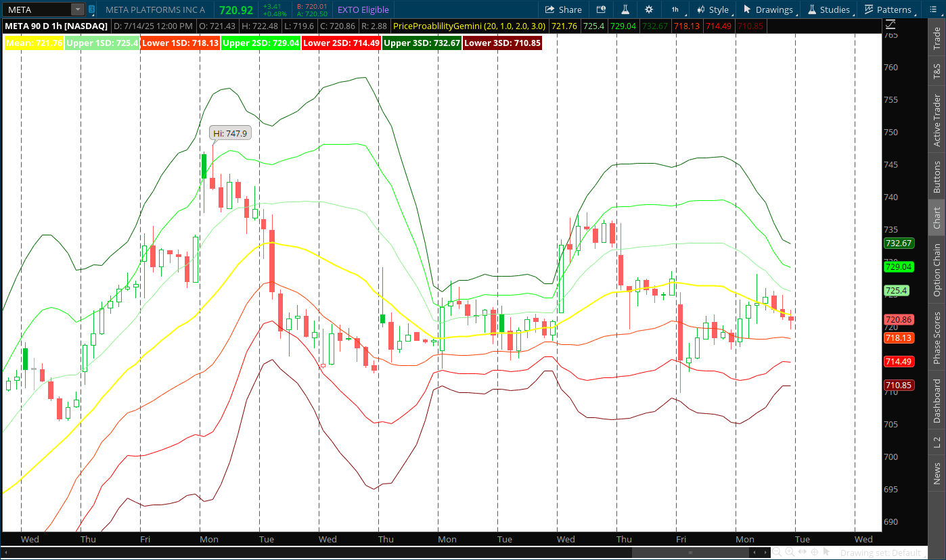Select the pointer tool near Drawing set
Viewport: 946px width, 560px height.
coord(828,551)
